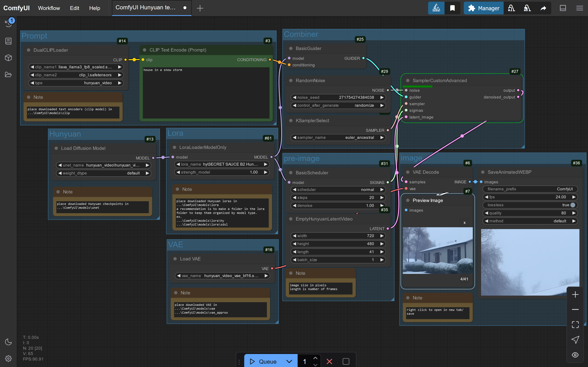Open the workflows folder sidebar icon
The height and width of the screenshot is (367, 588).
(9, 74)
